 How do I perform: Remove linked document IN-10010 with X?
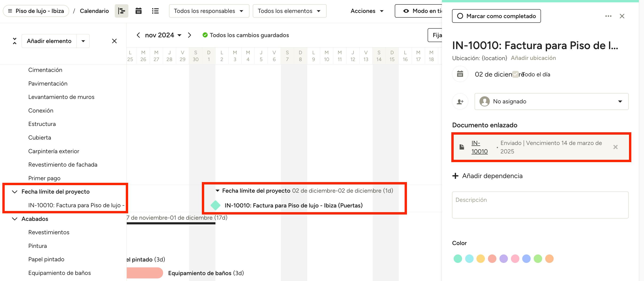click(x=615, y=147)
